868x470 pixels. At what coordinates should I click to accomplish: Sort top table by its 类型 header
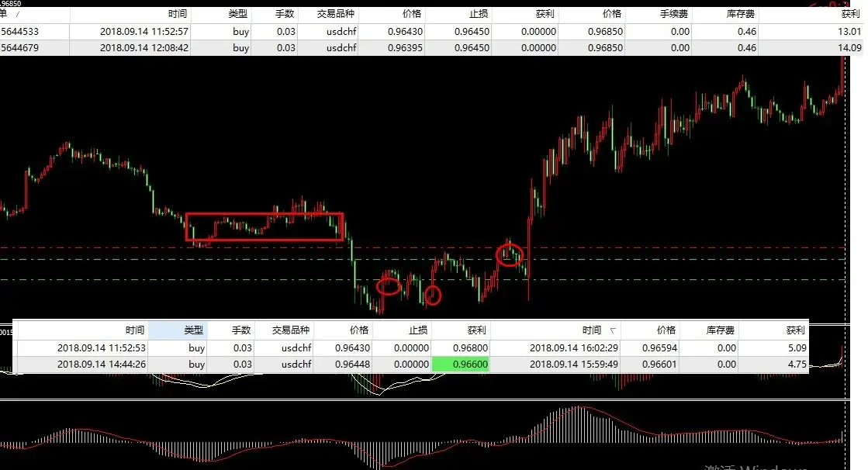238,14
